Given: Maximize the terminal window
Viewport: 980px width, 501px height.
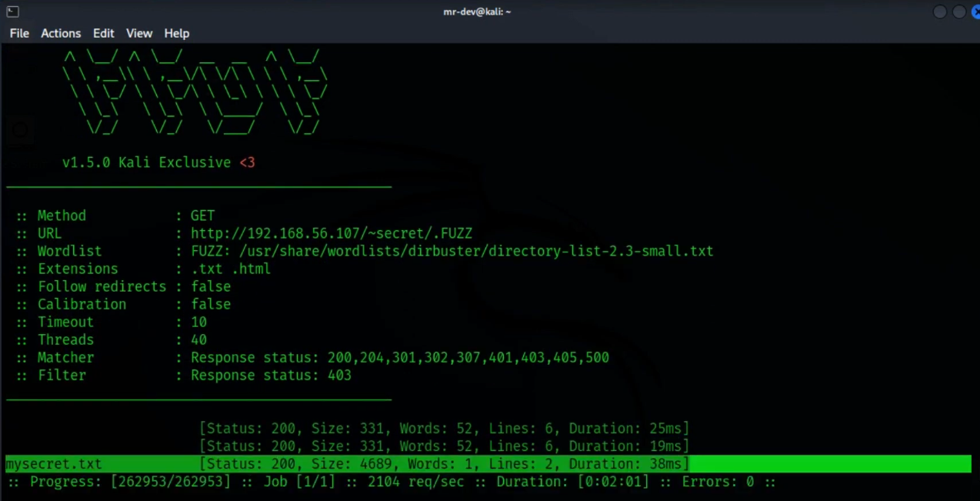Looking at the screenshot, I should [958, 12].
